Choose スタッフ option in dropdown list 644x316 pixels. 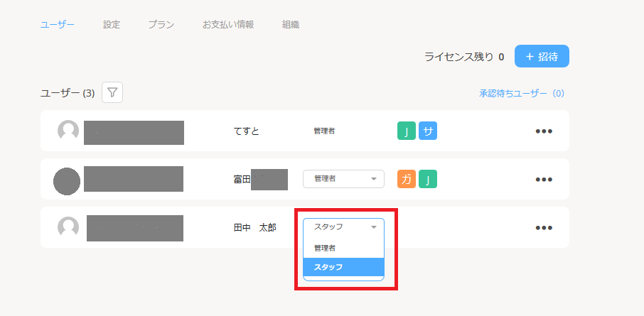(x=343, y=267)
